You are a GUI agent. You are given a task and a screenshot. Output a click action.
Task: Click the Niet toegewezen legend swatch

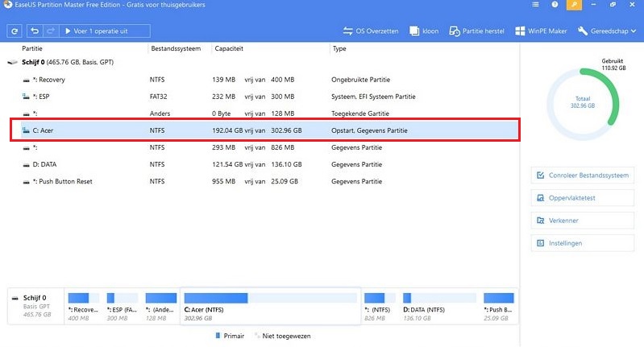click(x=257, y=336)
